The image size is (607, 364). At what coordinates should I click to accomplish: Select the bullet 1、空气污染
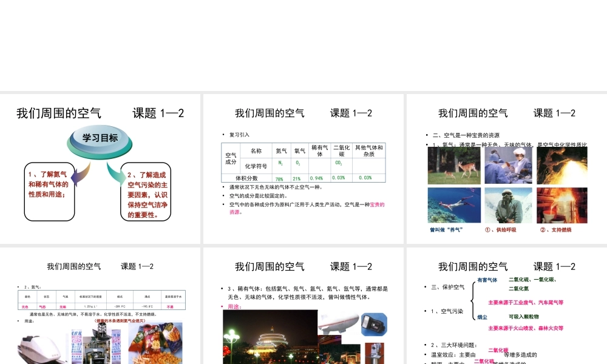447,311
